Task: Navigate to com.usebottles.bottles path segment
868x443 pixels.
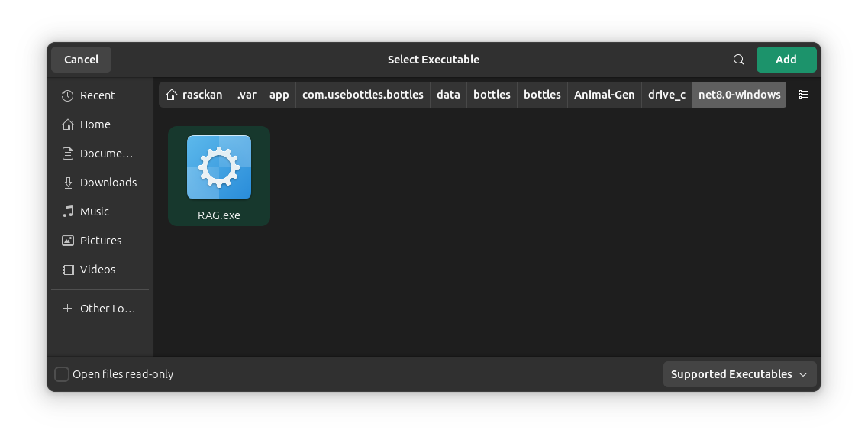Action: [363, 95]
